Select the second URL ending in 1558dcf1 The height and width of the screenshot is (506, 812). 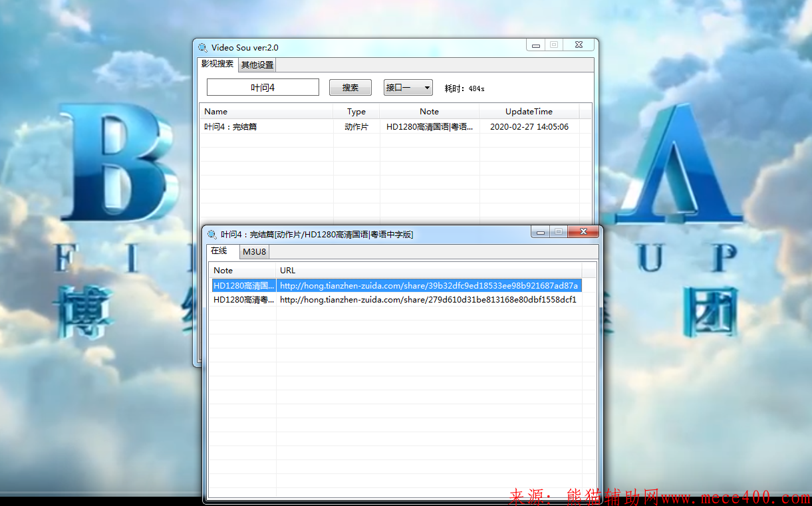tap(428, 300)
